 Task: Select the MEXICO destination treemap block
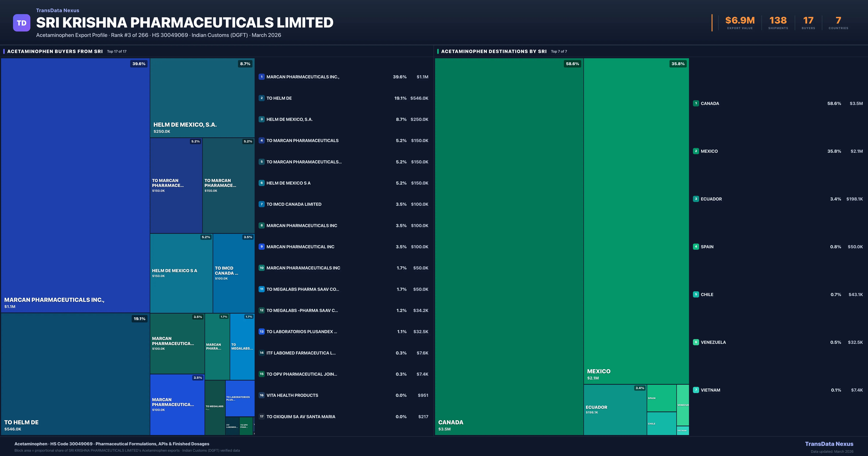(x=636, y=221)
